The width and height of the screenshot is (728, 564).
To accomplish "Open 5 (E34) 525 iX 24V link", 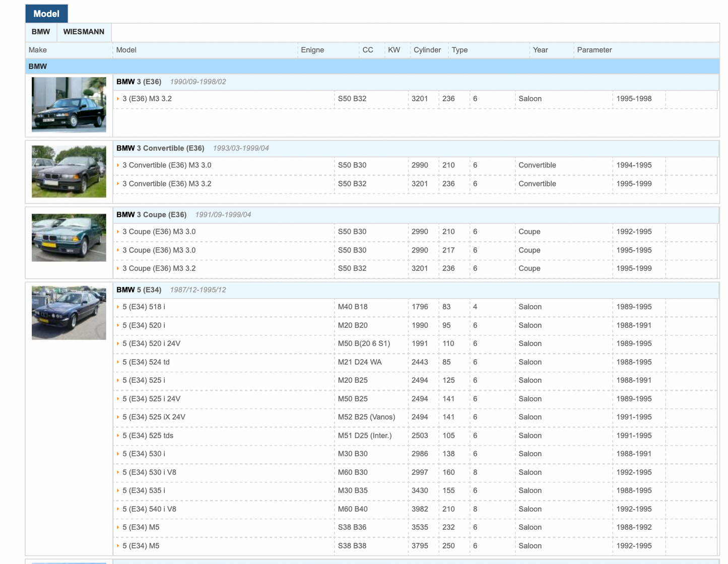I will [154, 417].
